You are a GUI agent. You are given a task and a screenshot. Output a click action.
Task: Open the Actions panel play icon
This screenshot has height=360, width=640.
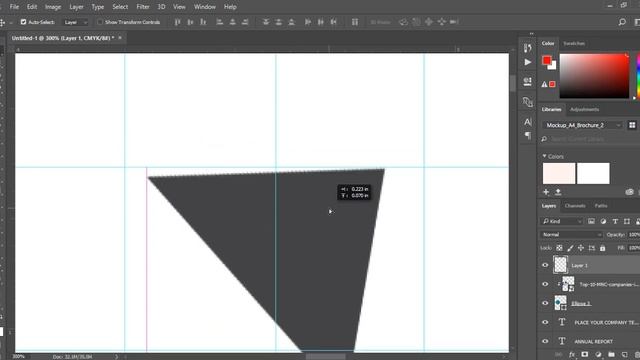[527, 62]
